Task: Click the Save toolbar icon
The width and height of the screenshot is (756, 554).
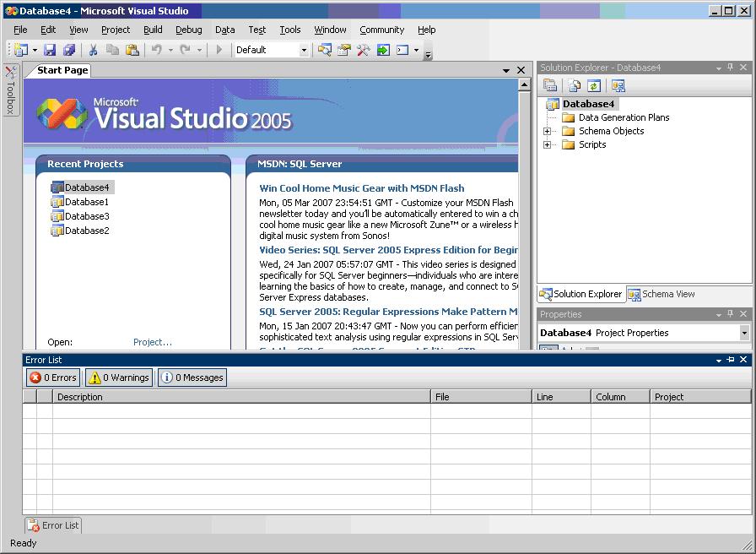Action: coord(50,50)
